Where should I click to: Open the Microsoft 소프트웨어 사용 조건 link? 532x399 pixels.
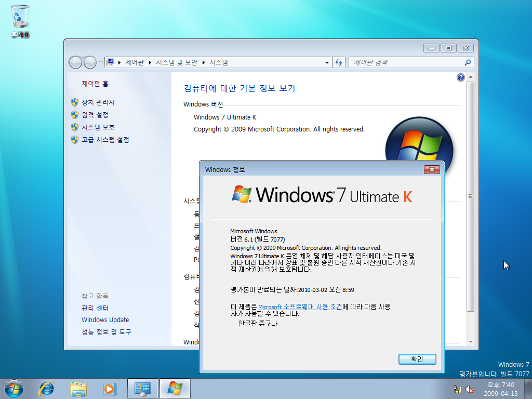(300, 307)
